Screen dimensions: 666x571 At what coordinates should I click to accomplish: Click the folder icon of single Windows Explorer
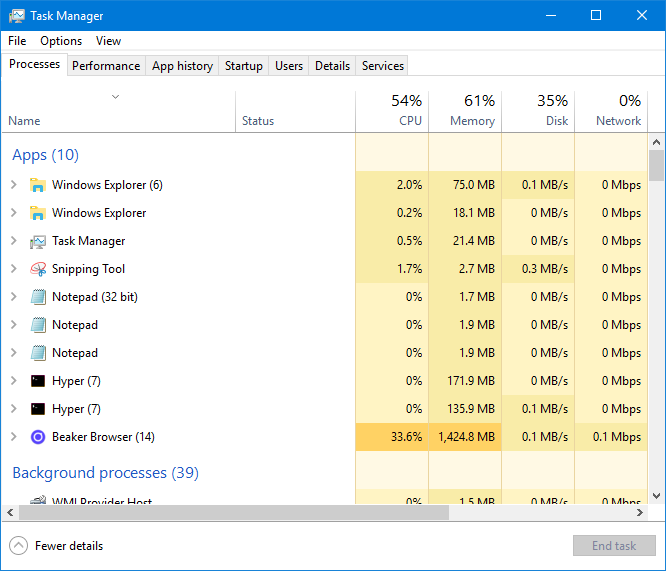38,213
